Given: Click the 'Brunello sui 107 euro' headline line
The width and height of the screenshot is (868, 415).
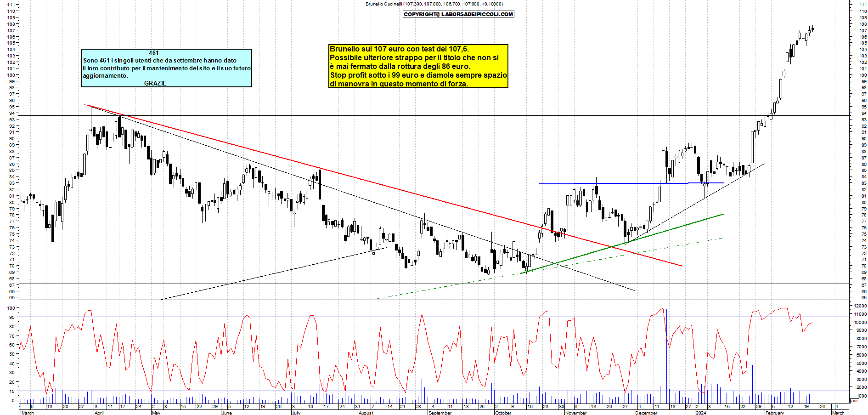Looking at the screenshot, I should [x=400, y=49].
